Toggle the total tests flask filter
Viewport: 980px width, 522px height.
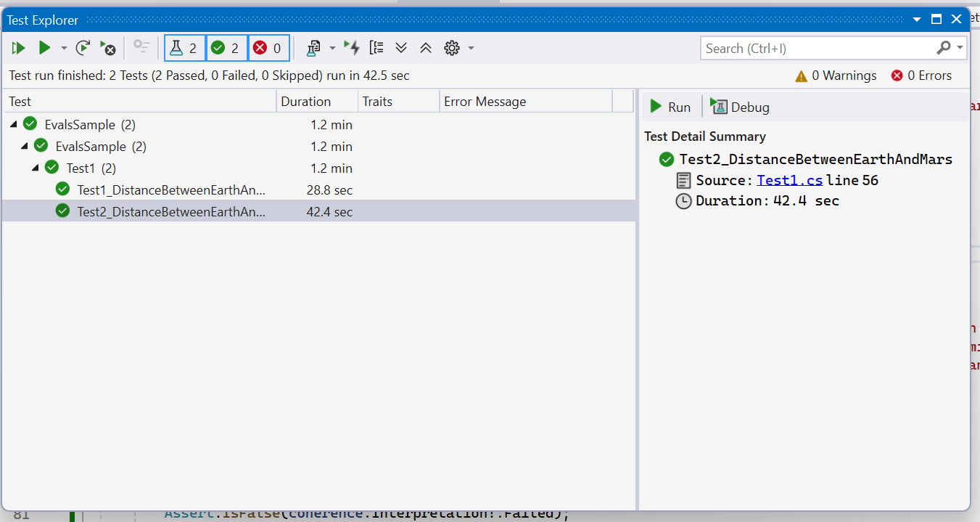pyautogui.click(x=184, y=48)
